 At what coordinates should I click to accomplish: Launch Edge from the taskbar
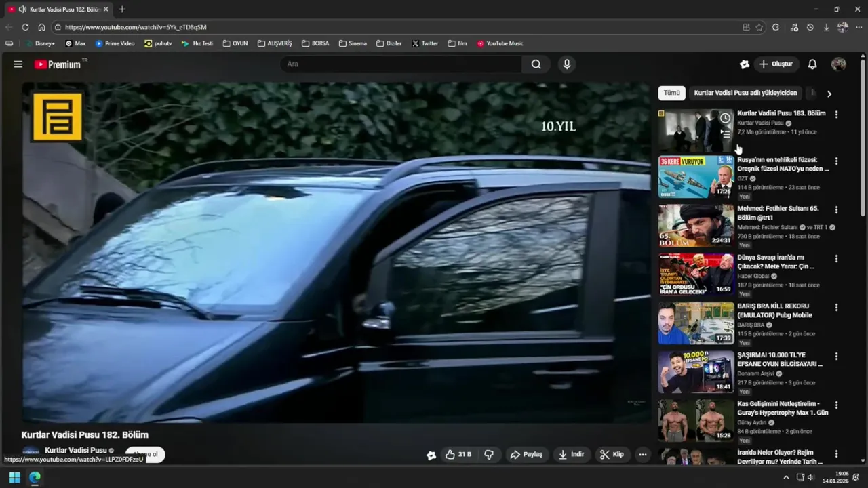[35, 478]
